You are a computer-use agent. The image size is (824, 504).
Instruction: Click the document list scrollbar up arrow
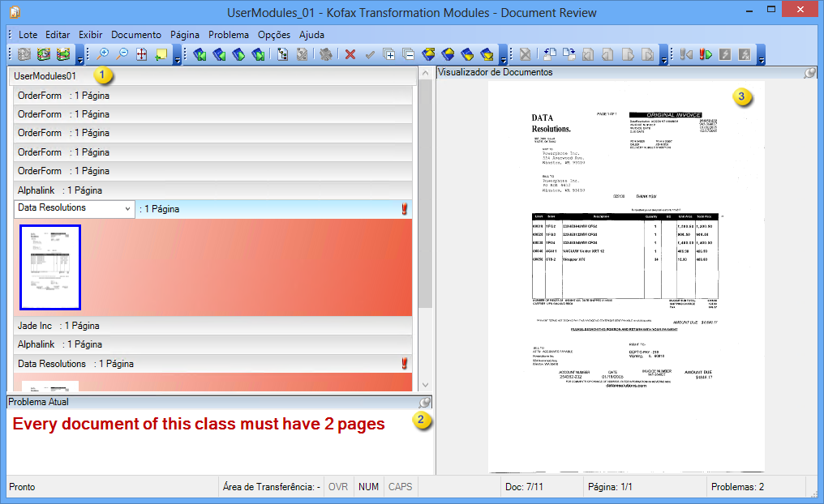425,71
